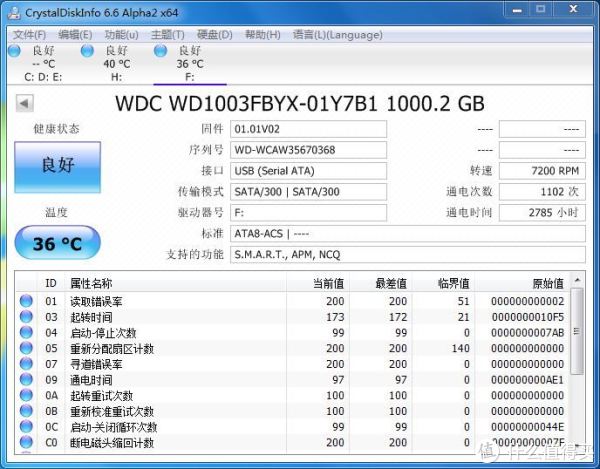Open the 功能(u) menu

121,35
